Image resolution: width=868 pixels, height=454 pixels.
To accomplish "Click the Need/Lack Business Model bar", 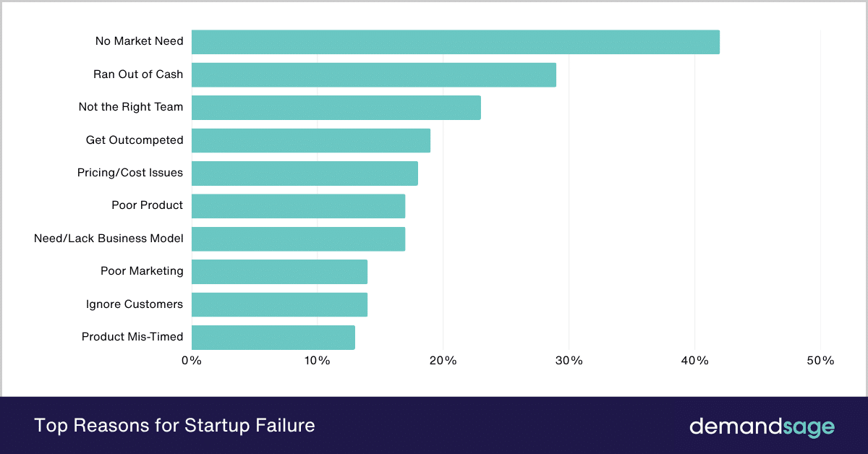I will [x=298, y=239].
